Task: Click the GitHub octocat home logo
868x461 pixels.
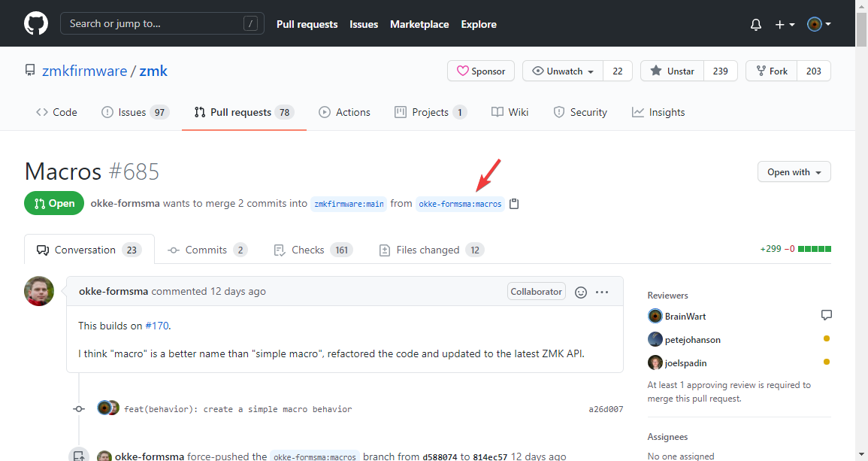Action: point(35,23)
